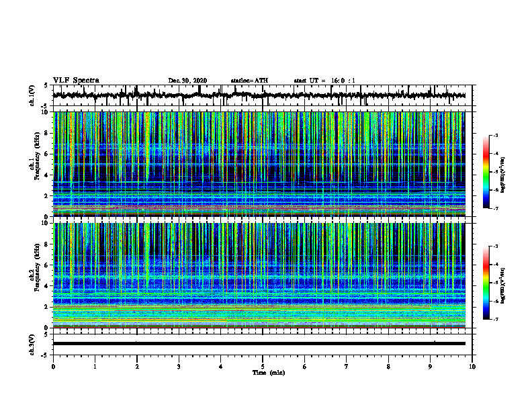Click the "Time (min)" x-axis label
Viewport: 532px width, 411px height.
tap(269, 373)
